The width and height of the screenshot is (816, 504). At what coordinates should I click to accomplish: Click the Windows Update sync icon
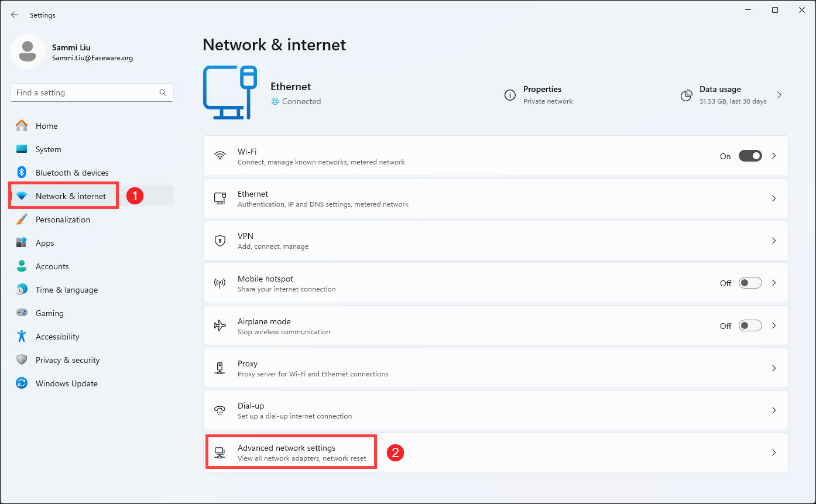pos(22,383)
